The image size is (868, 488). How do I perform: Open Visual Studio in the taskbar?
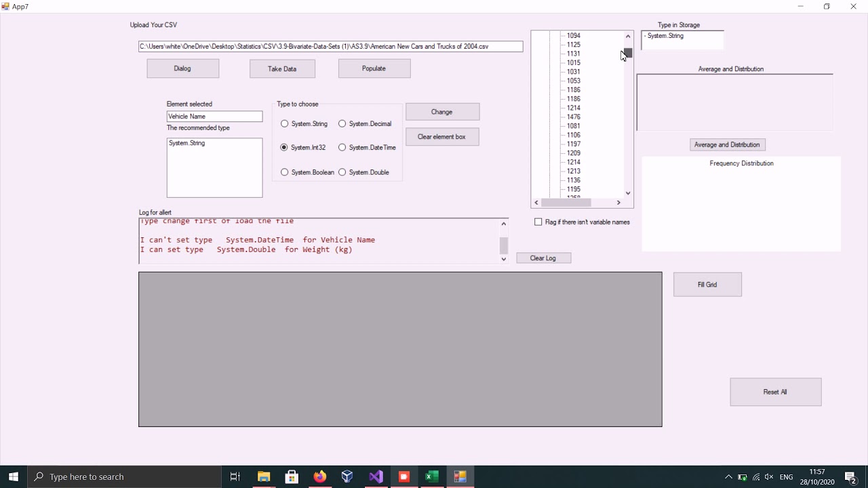[x=376, y=476]
